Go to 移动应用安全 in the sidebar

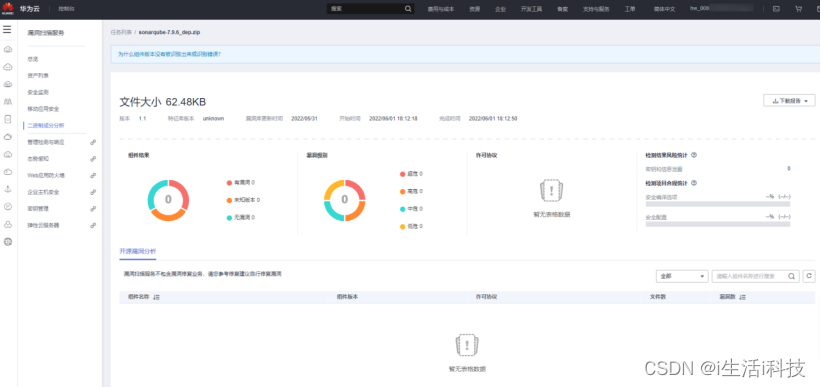click(x=43, y=109)
